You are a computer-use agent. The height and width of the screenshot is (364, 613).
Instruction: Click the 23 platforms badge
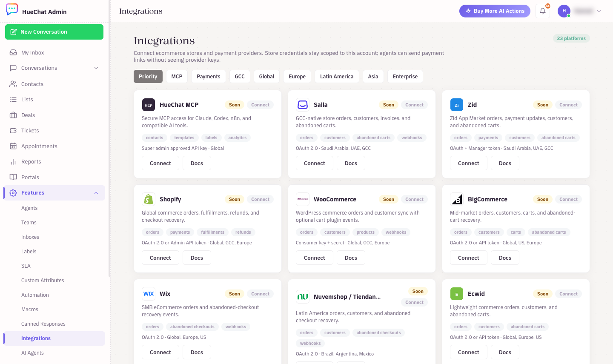click(x=571, y=38)
